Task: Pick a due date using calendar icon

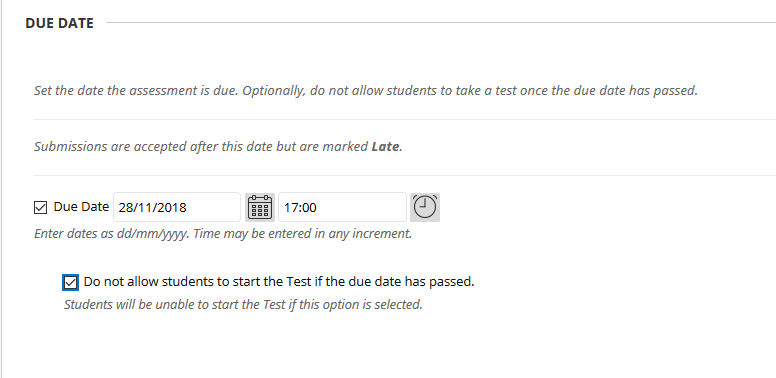Action: pyautogui.click(x=260, y=207)
